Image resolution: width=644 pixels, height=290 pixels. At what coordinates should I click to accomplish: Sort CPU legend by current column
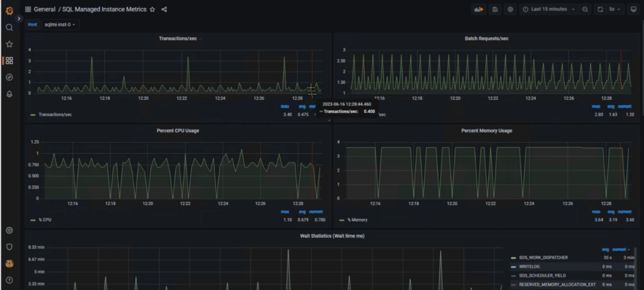(x=316, y=212)
